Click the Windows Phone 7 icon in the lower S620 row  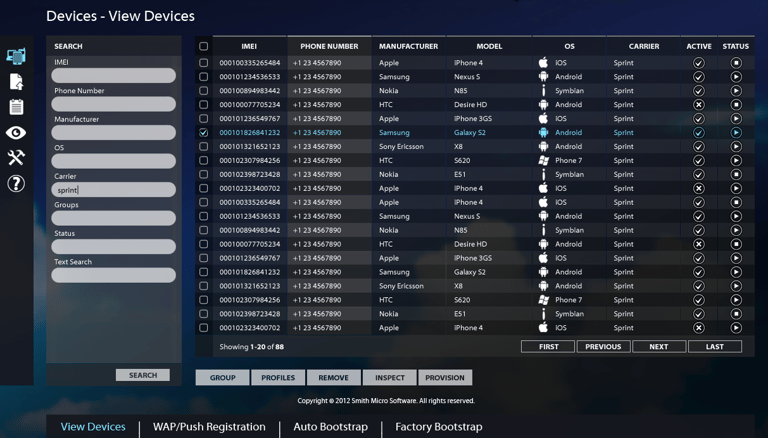coord(543,300)
